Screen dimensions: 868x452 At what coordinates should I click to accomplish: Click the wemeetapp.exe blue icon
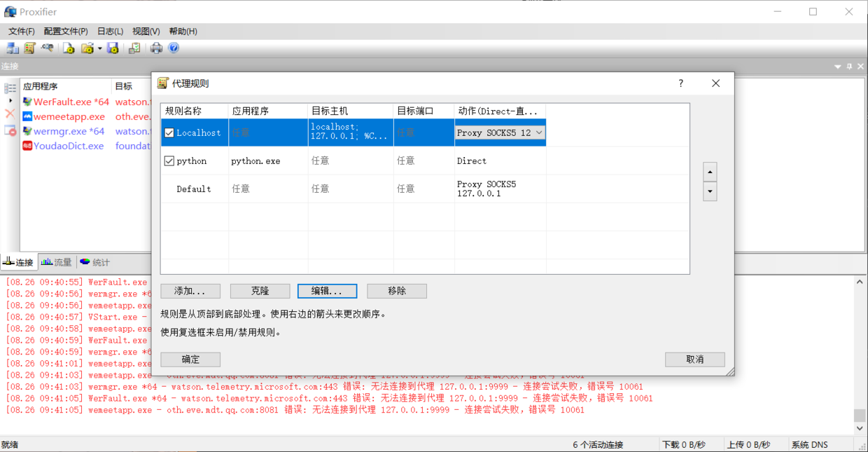pos(27,116)
